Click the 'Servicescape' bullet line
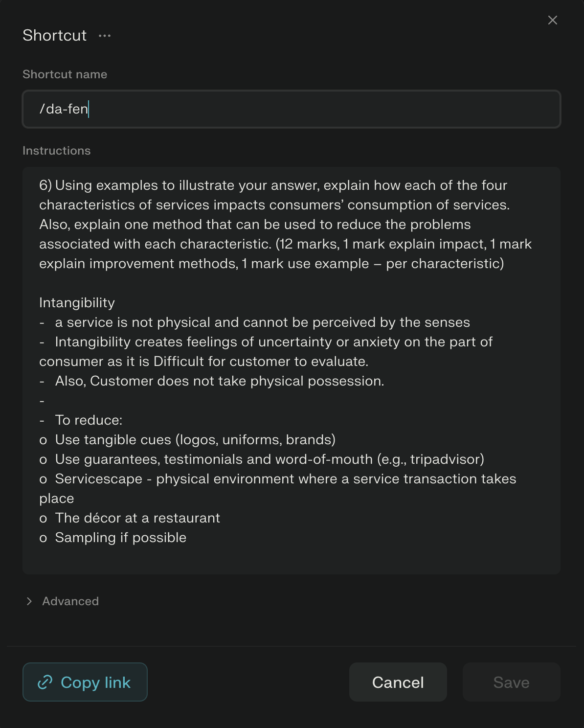 pos(285,479)
